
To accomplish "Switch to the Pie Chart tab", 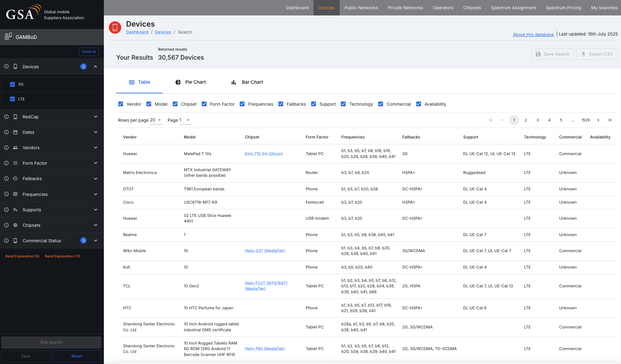I will [x=190, y=82].
